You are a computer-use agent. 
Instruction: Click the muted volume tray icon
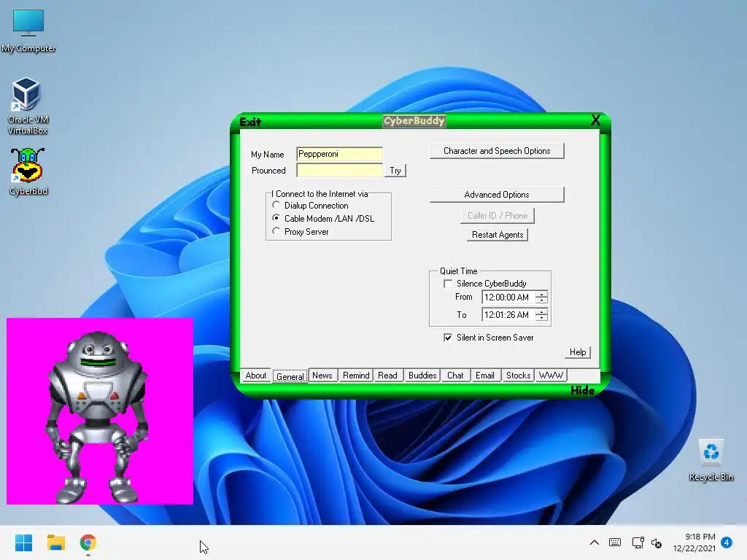pyautogui.click(x=657, y=542)
